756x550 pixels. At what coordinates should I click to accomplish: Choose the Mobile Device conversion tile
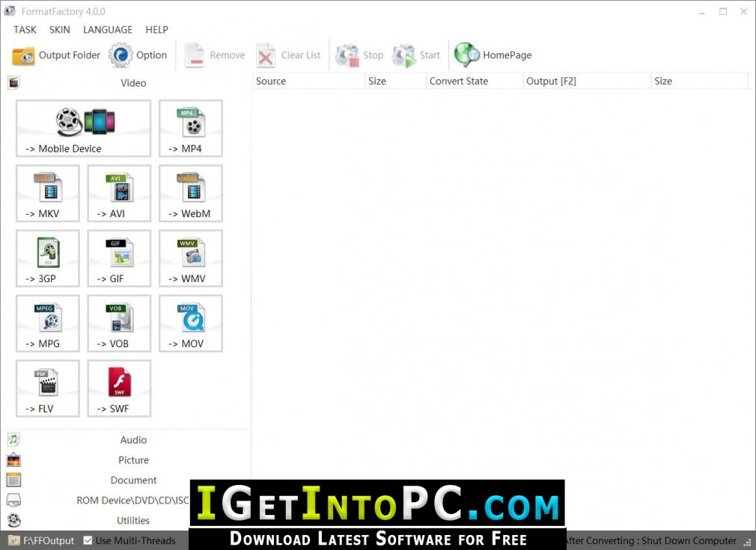pyautogui.click(x=83, y=128)
